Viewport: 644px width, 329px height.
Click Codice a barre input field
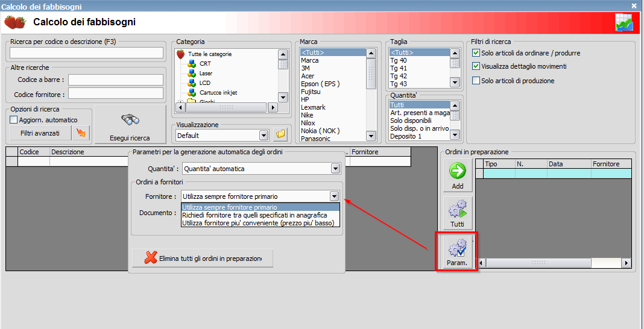(116, 80)
